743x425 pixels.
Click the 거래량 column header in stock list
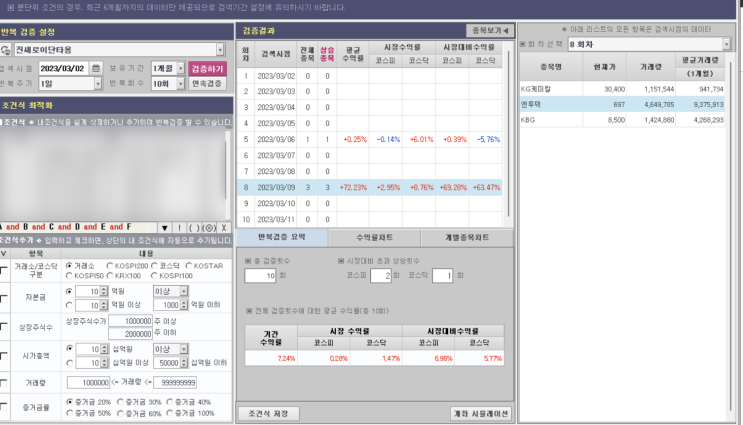[651, 67]
